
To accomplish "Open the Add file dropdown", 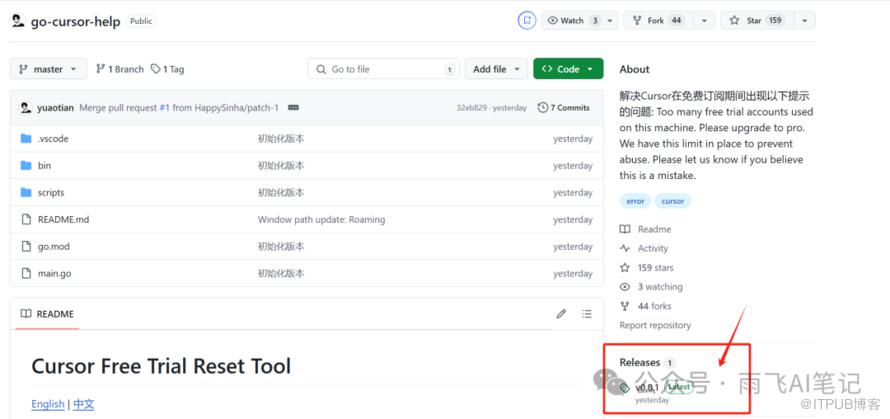I will click(x=496, y=69).
